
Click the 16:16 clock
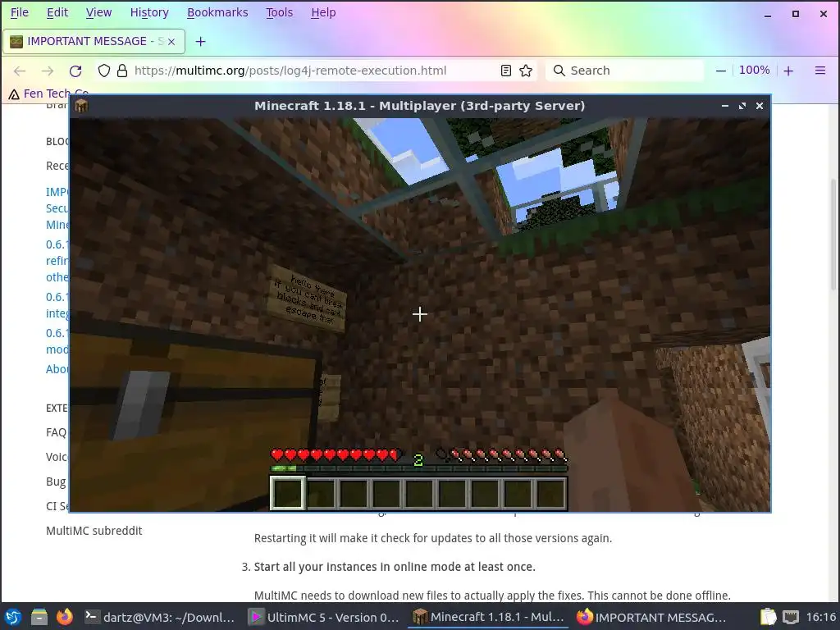pyautogui.click(x=820, y=617)
